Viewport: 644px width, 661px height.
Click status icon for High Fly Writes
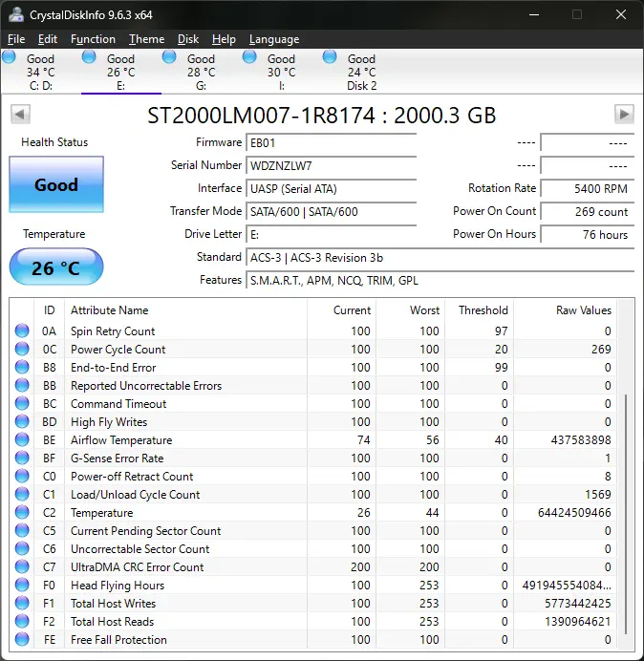point(22,421)
